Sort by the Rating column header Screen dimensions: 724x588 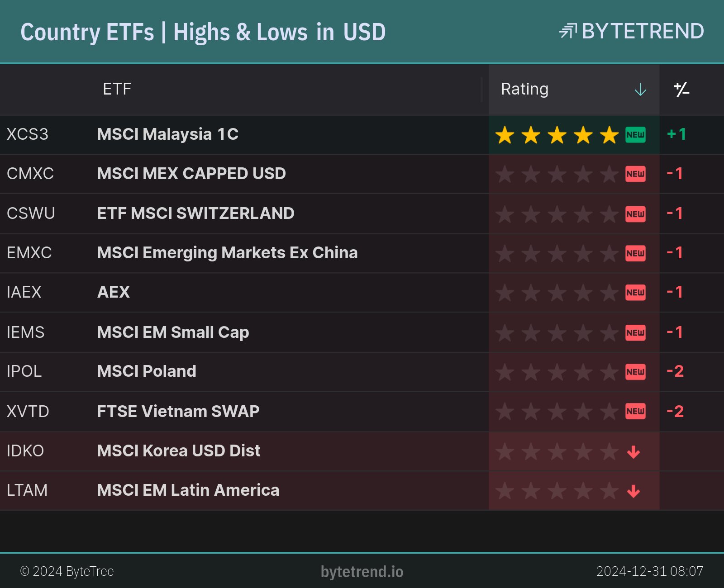tap(525, 89)
